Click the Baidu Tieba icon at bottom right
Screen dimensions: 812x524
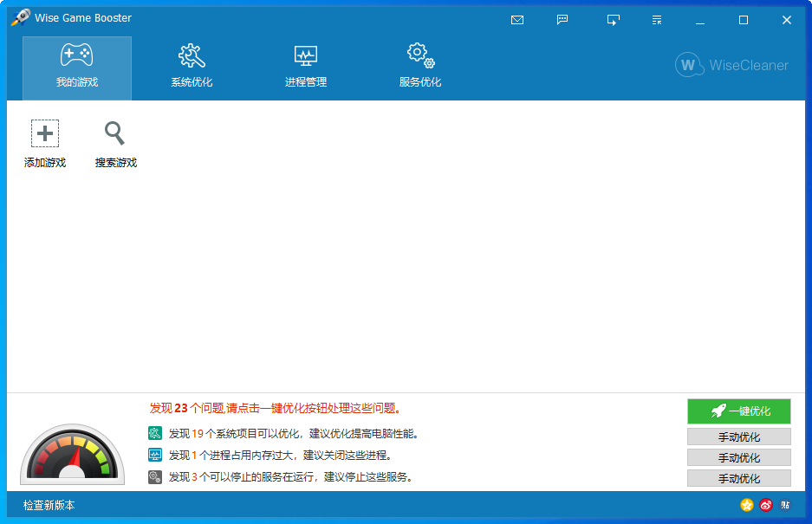785,504
